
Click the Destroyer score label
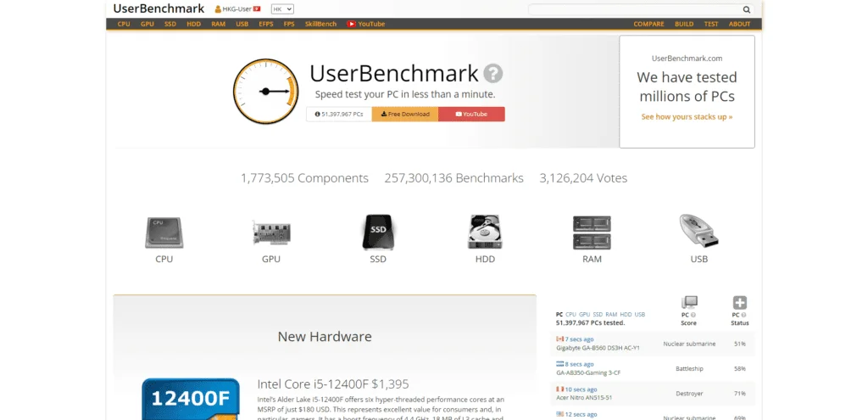click(689, 394)
